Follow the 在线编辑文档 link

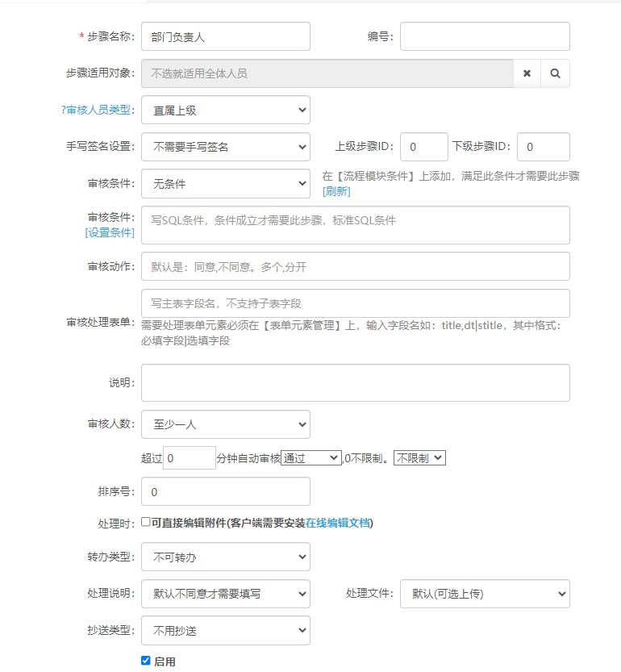[337, 523]
